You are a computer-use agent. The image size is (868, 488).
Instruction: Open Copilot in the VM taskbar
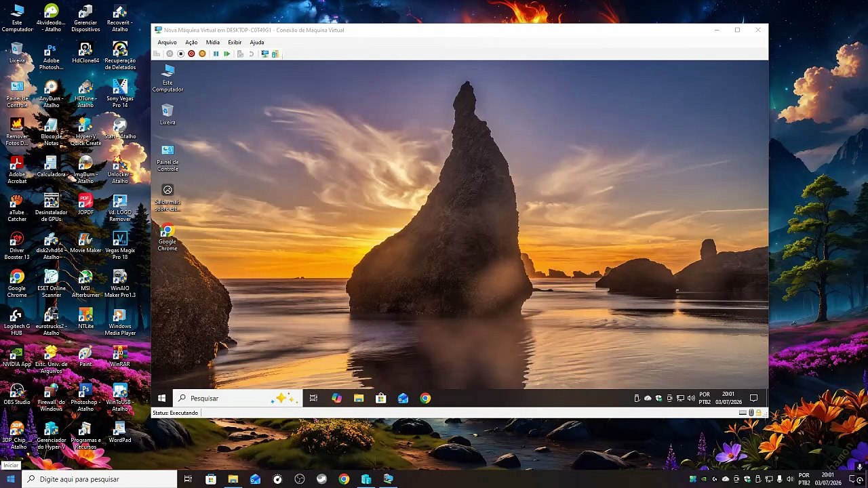tap(336, 399)
